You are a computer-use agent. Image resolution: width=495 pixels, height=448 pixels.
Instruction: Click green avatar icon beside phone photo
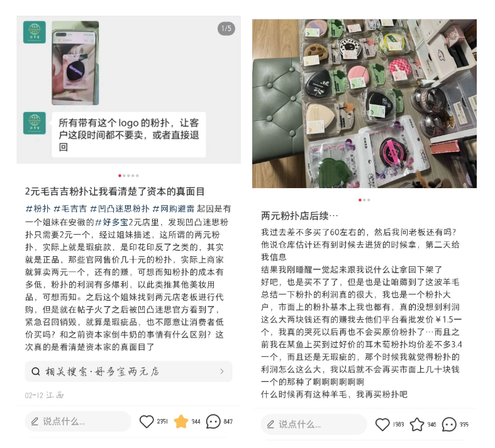tap(35, 32)
